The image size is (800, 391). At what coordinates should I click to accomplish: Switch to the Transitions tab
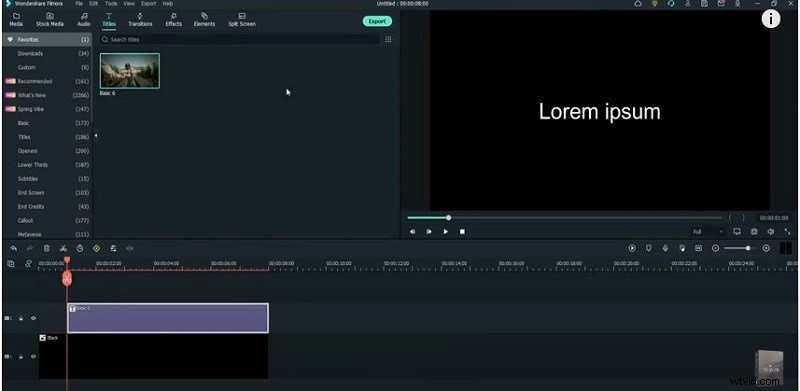[x=140, y=20]
